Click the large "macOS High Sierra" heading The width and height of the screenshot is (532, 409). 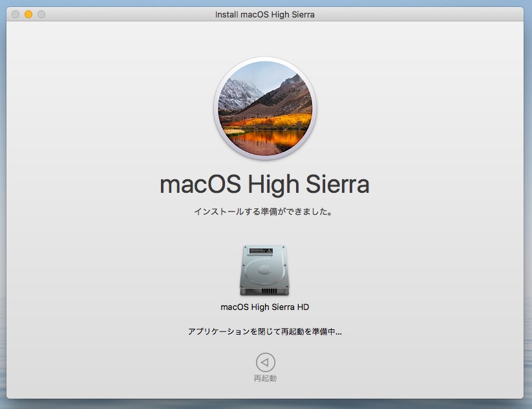(x=264, y=184)
